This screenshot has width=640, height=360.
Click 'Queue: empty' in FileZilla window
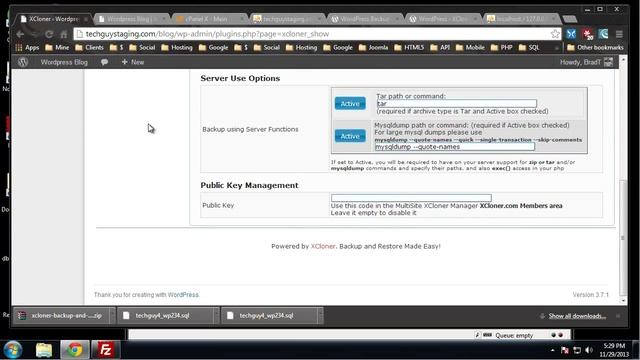pyautogui.click(x=514, y=336)
